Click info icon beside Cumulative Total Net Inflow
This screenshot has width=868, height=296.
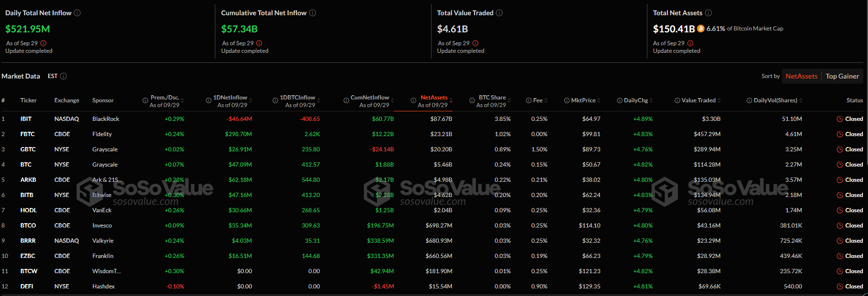tap(313, 13)
